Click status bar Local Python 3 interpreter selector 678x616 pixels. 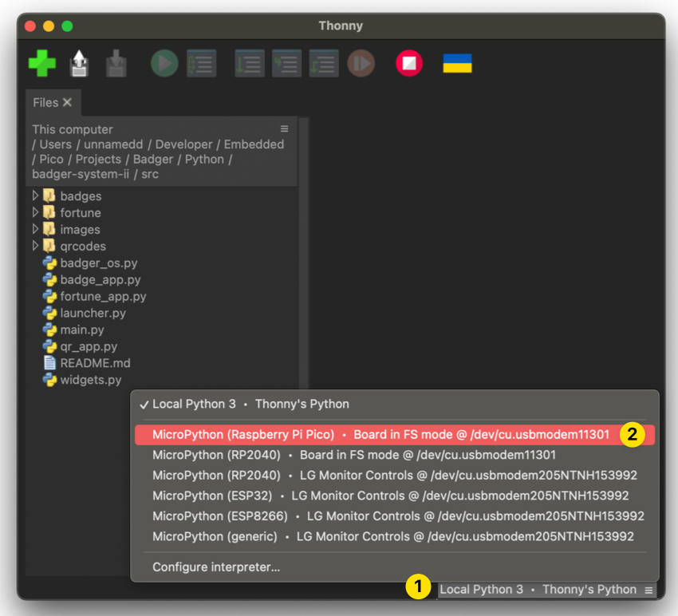(546, 590)
